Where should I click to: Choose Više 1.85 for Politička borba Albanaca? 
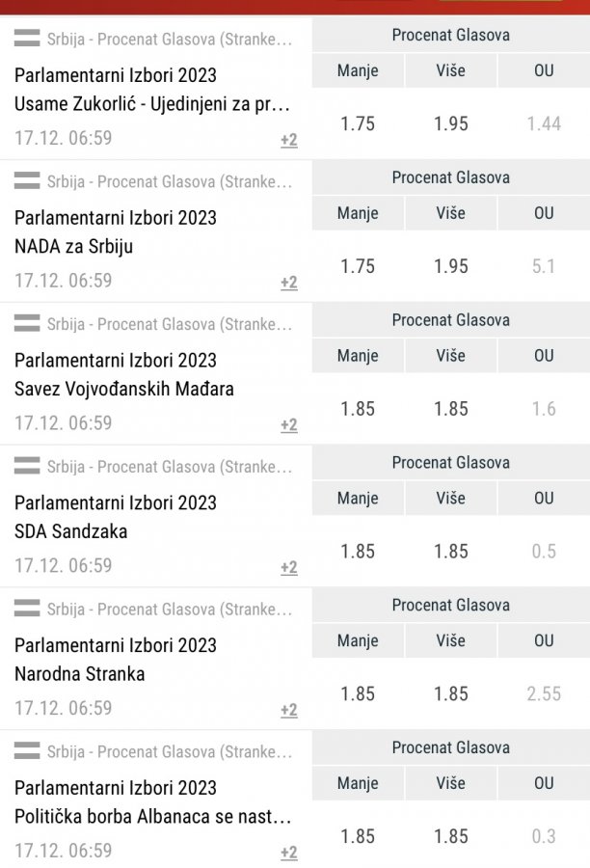451,836
